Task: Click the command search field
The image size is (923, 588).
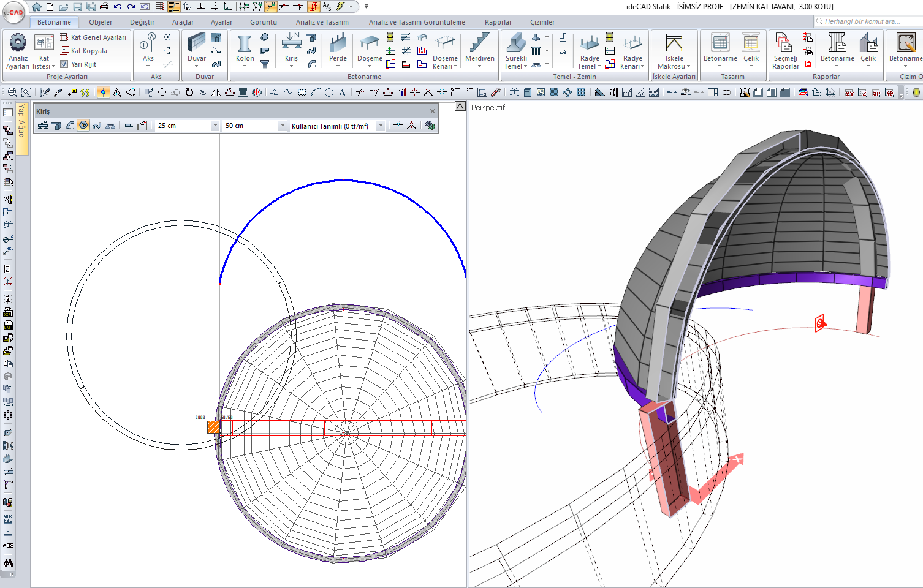Action: click(x=868, y=21)
